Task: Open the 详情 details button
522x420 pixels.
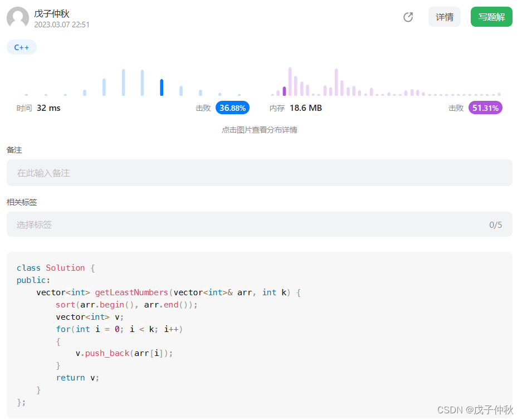Action: coord(445,17)
